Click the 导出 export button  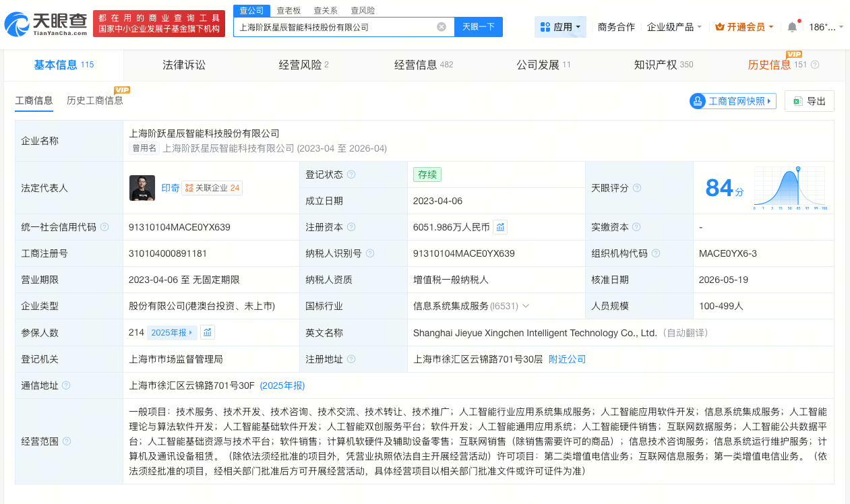pyautogui.click(x=810, y=101)
